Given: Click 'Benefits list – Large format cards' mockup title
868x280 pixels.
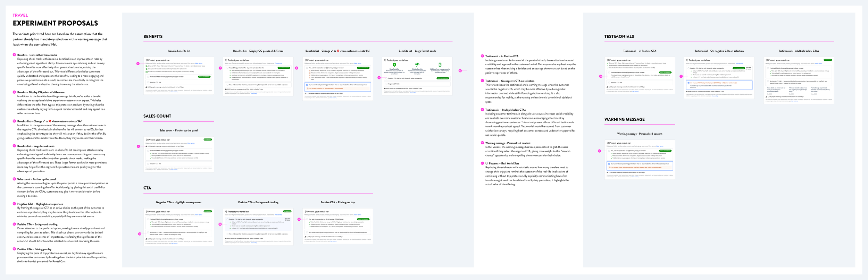Looking at the screenshot, I should tap(417, 51).
